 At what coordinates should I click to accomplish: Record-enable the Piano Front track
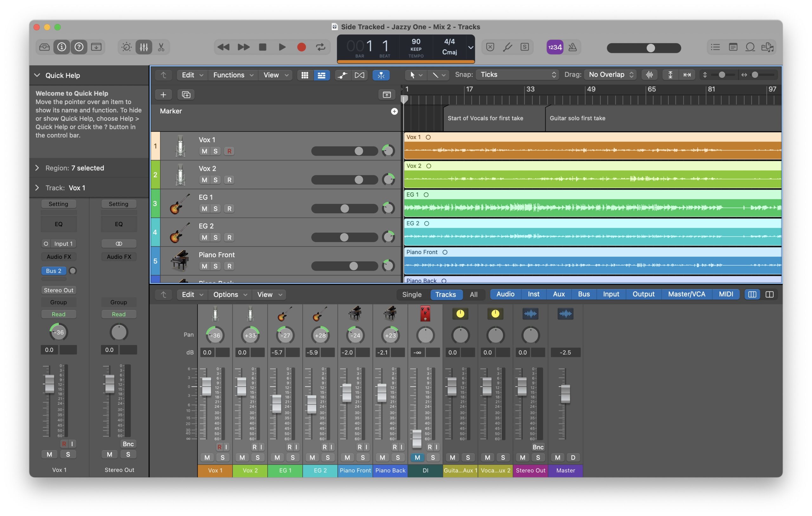(229, 266)
